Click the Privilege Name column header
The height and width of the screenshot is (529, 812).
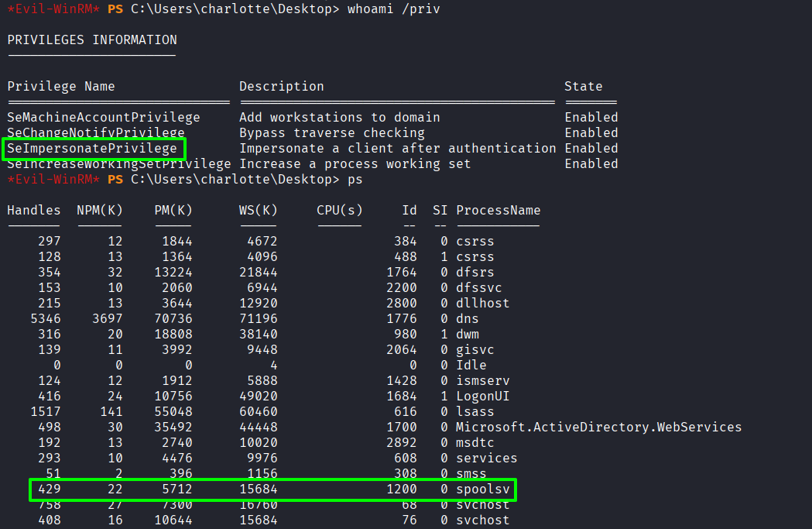(61, 86)
